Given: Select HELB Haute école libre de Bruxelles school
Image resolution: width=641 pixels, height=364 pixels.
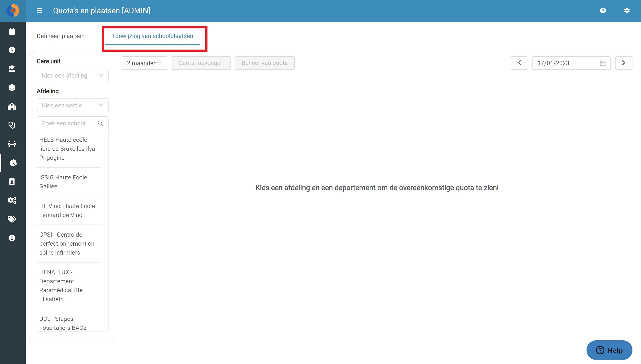Looking at the screenshot, I should tap(69, 149).
